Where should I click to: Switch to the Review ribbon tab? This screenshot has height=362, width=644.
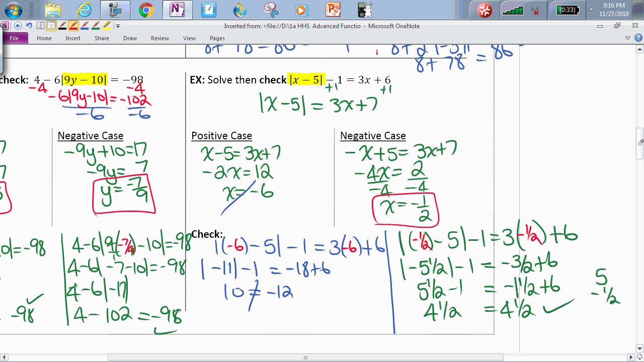[160, 38]
